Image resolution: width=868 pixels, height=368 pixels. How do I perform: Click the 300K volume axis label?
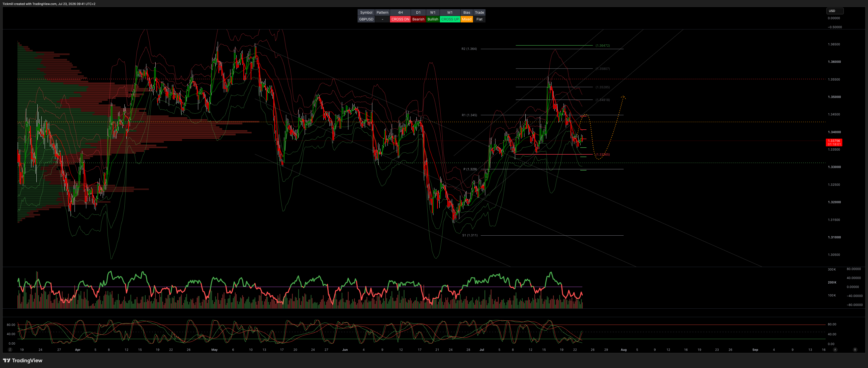click(x=832, y=270)
